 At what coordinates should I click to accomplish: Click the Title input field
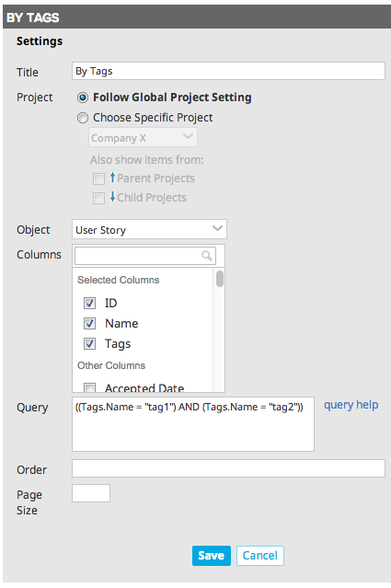point(228,71)
